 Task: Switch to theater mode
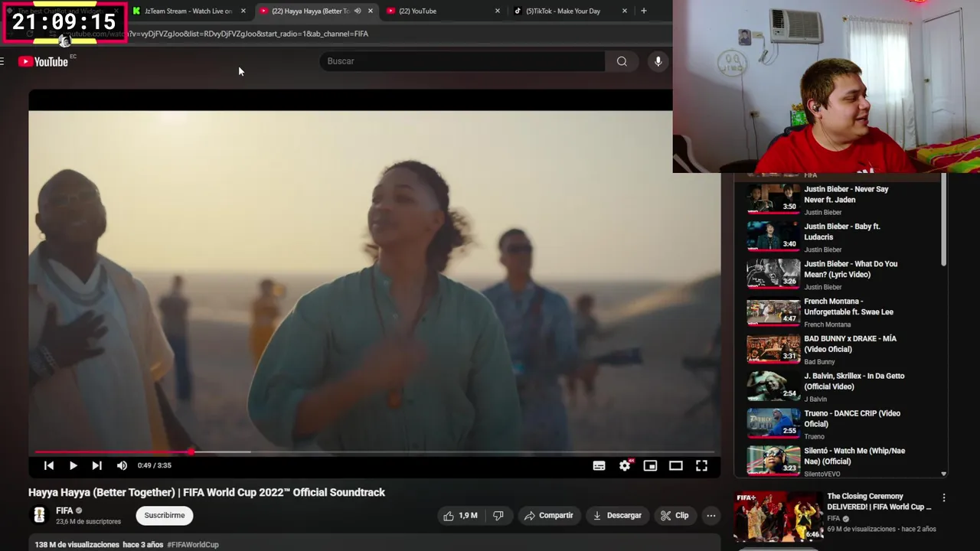(675, 465)
